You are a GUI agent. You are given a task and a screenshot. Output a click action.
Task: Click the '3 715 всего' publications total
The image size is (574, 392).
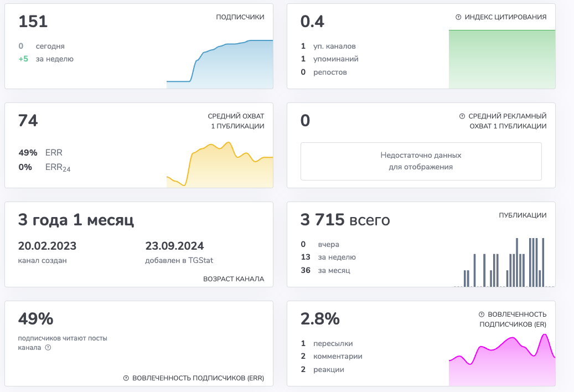(345, 220)
